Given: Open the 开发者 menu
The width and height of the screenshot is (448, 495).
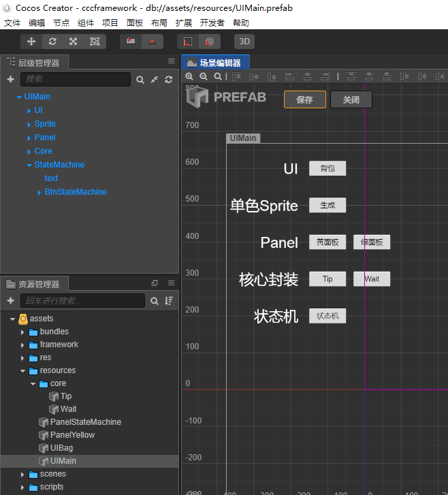Looking at the screenshot, I should [212, 22].
